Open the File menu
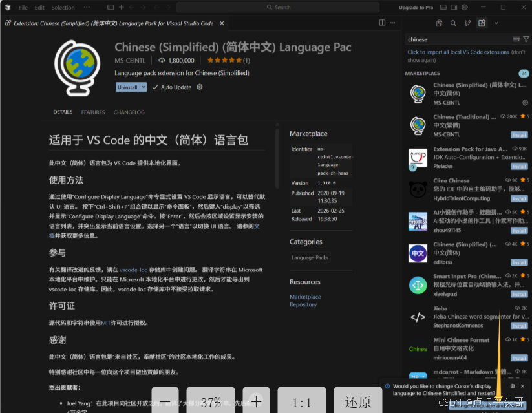The height and width of the screenshot is (413, 532). tap(23, 8)
